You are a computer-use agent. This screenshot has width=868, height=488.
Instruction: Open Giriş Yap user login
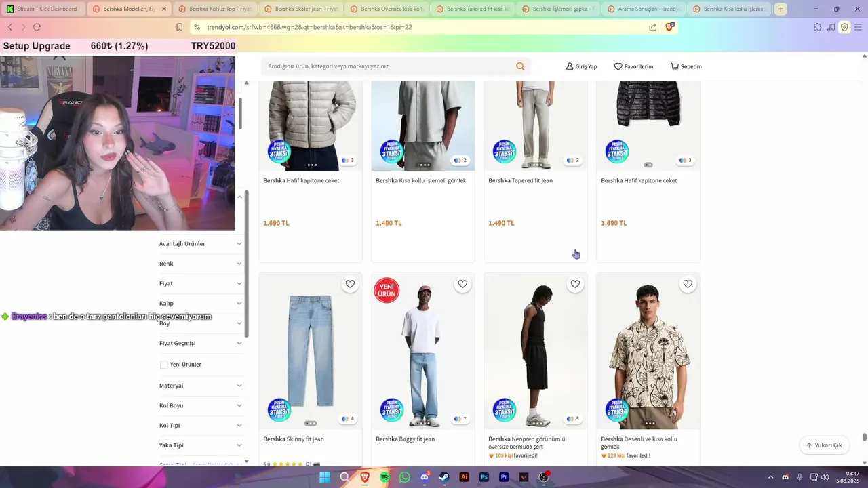(x=581, y=66)
